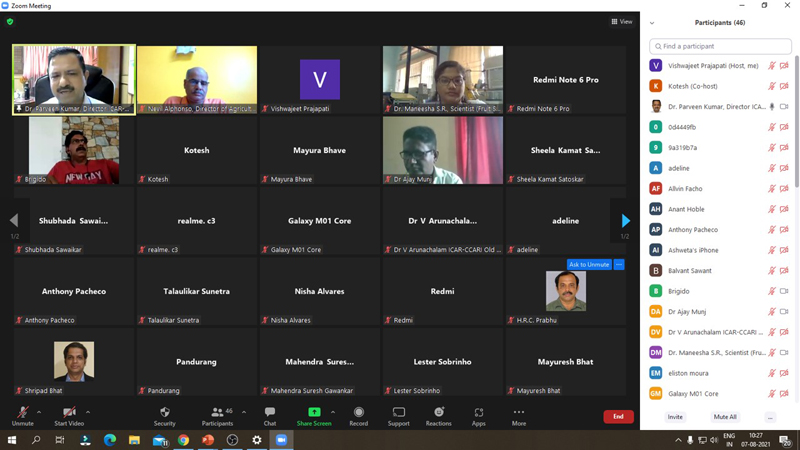End the meeting with red End button
Image resolution: width=800 pixels, height=450 pixels.
point(618,416)
